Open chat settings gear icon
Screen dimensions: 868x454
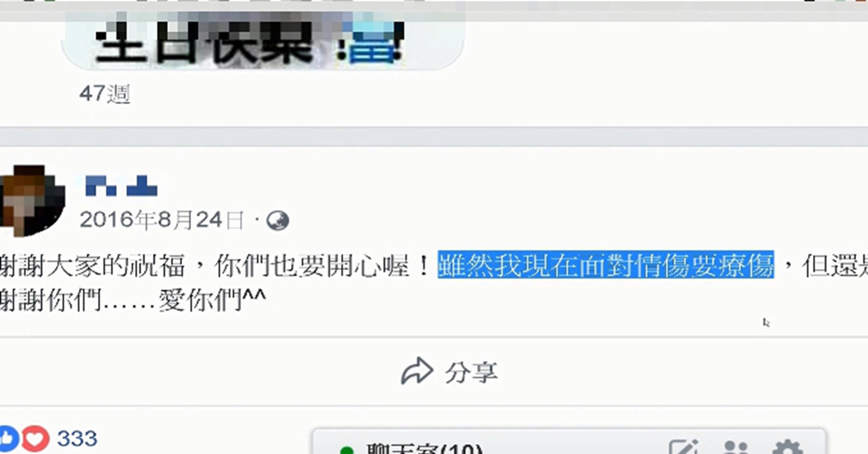point(787,447)
